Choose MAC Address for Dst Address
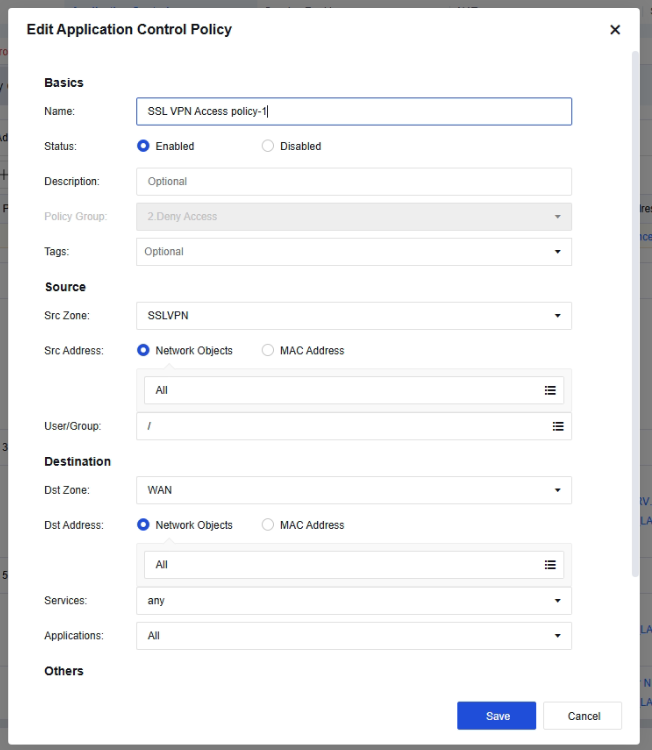This screenshot has height=750, width=652. click(x=268, y=525)
